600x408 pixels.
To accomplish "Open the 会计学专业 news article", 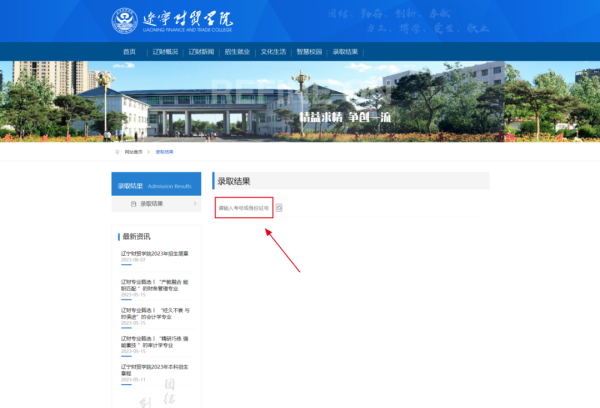I will tap(154, 314).
